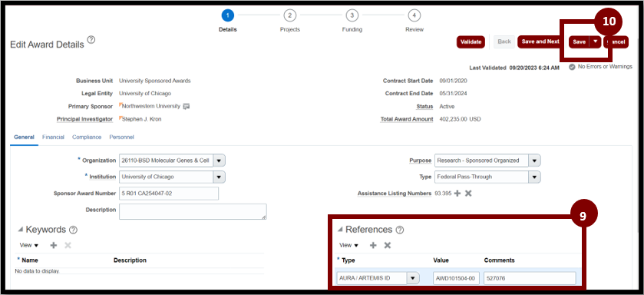644x295 pixels.
Task: Click the reference Value field AWD101504-00
Action: pyautogui.click(x=456, y=279)
